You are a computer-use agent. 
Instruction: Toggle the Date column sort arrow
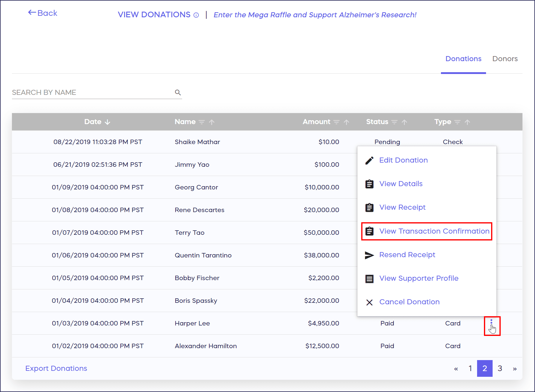pos(107,122)
